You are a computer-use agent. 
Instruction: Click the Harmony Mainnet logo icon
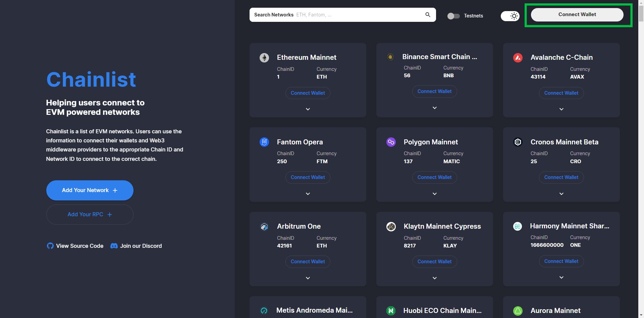point(518,226)
